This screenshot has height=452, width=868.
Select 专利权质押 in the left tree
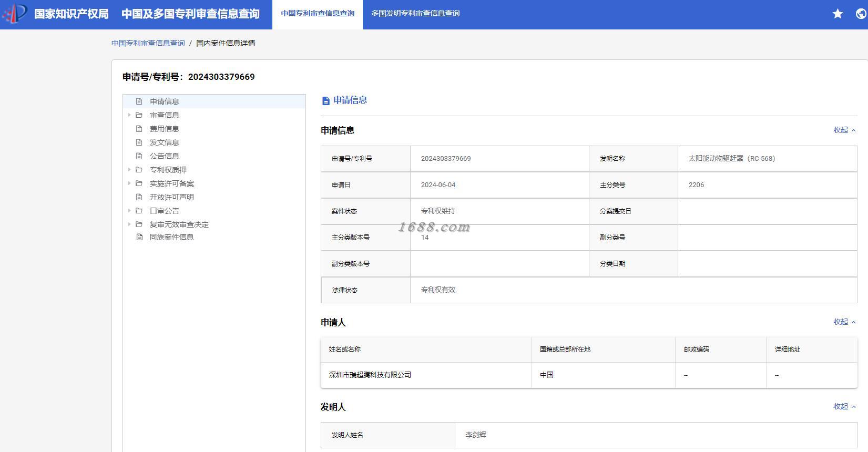coord(168,170)
